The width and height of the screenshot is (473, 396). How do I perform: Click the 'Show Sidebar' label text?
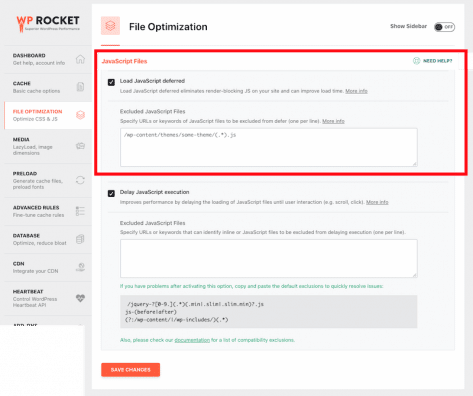409,26
